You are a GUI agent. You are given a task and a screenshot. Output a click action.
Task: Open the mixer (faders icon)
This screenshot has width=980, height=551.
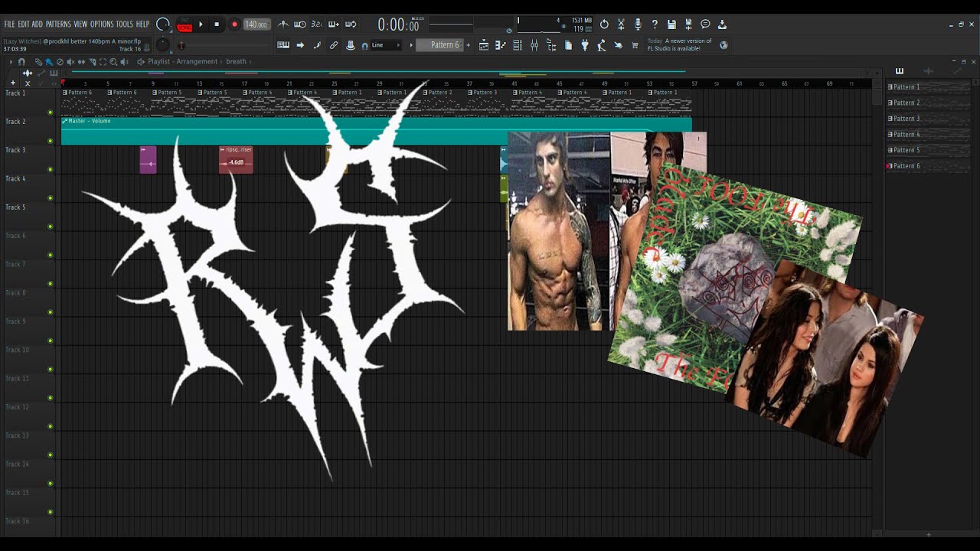534,45
